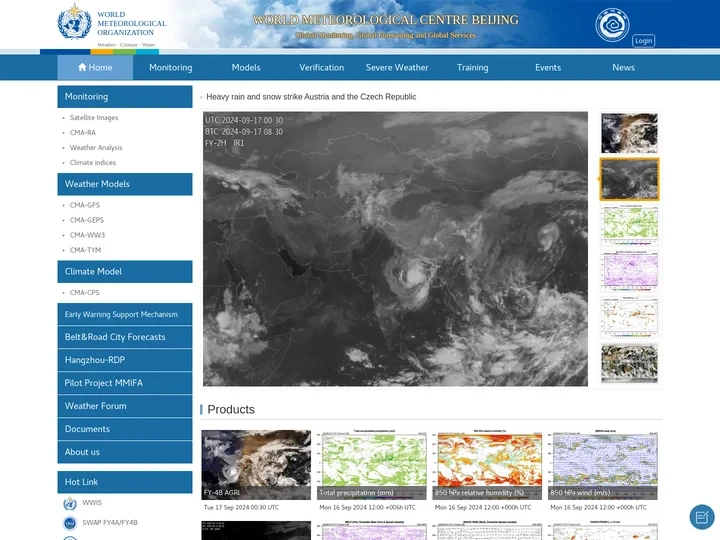Open the Total precipitation (mm) product

pos(371,465)
